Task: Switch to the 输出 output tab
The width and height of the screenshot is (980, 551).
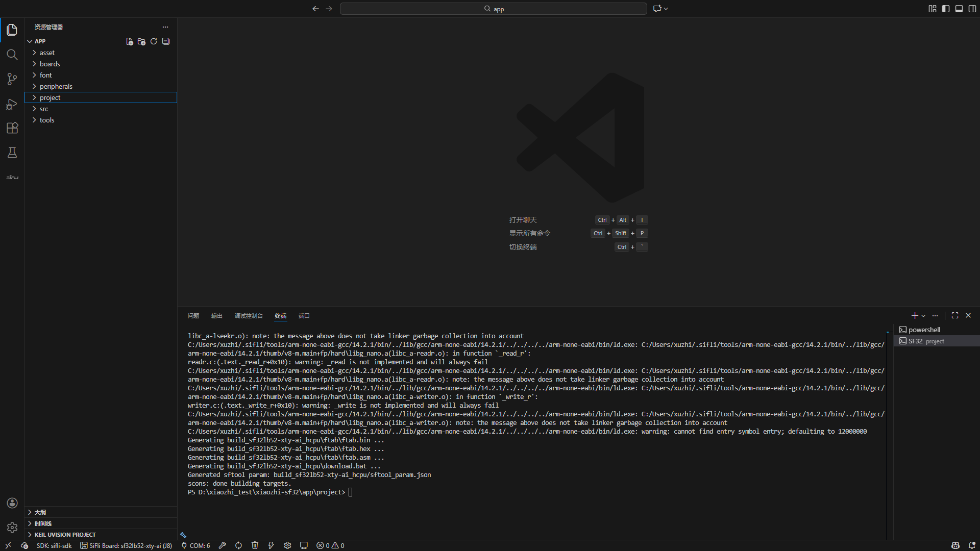Action: (x=217, y=316)
